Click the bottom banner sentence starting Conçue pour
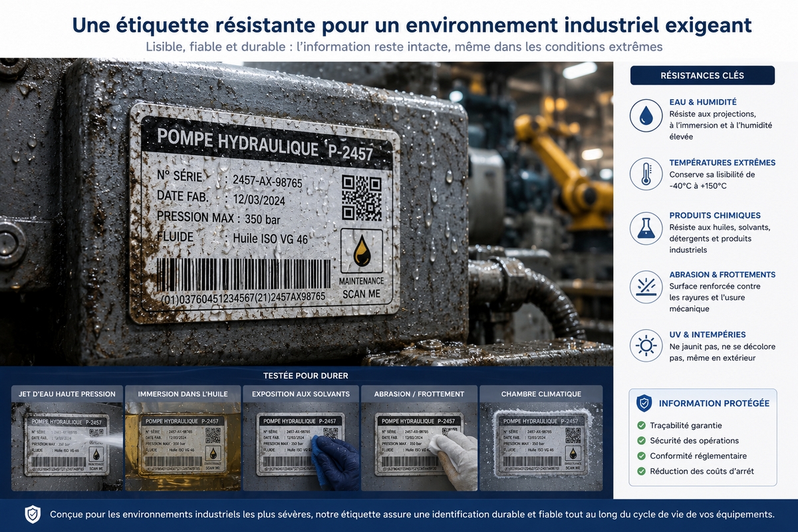Screen dimensions: 798x532 (x=412, y=514)
